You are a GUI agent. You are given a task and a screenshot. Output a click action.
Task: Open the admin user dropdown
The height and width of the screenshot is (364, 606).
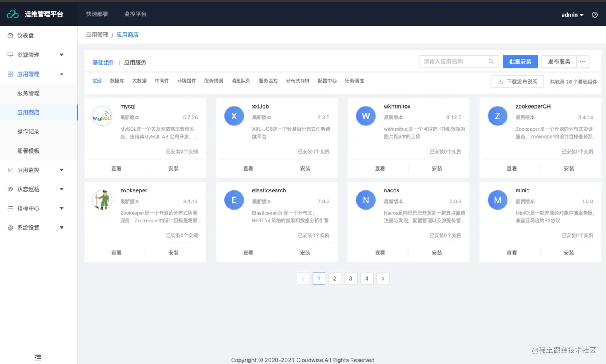572,15
